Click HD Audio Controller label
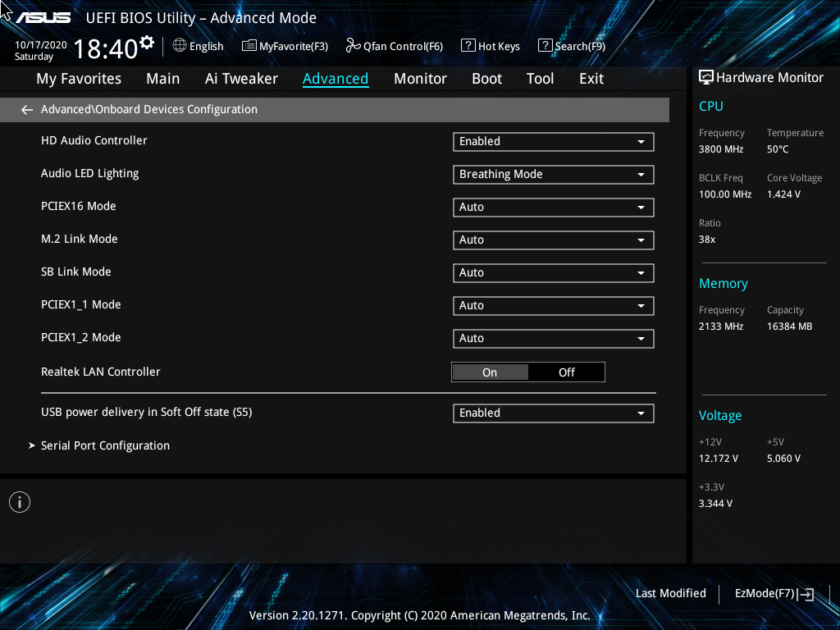Viewport: 840px width, 630px height. (x=94, y=140)
